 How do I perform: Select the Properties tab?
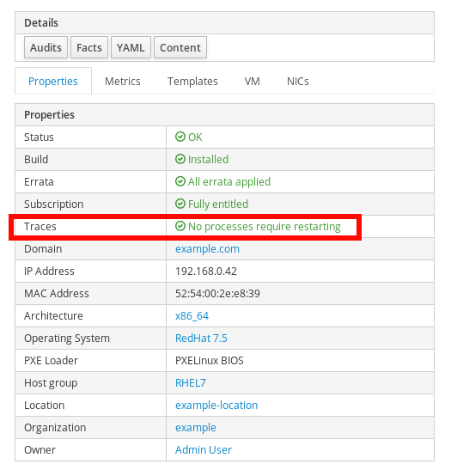click(53, 81)
